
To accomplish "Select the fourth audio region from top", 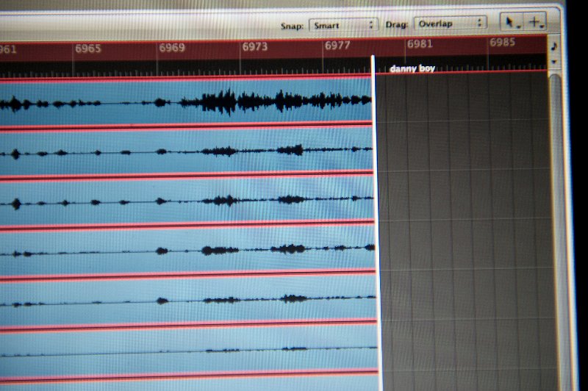I will pyautogui.click(x=187, y=251).
